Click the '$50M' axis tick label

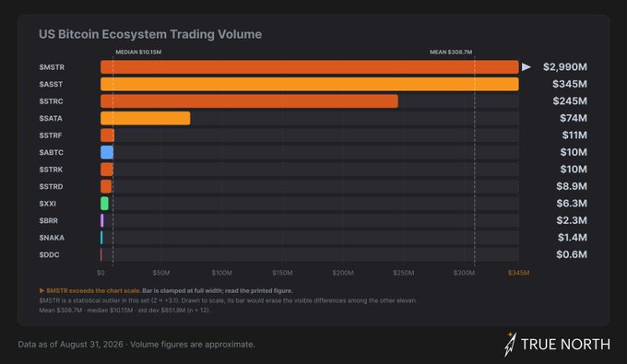161,273
